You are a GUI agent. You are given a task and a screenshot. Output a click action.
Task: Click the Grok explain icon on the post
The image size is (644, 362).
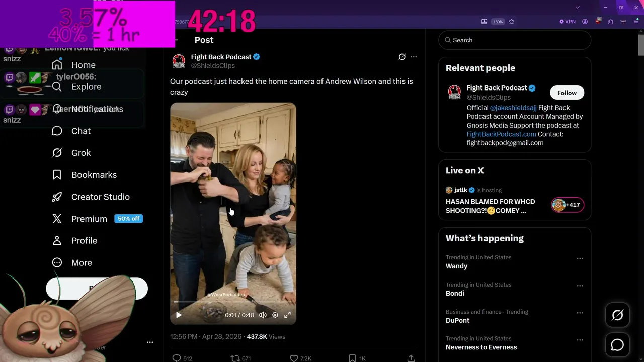pos(402,57)
